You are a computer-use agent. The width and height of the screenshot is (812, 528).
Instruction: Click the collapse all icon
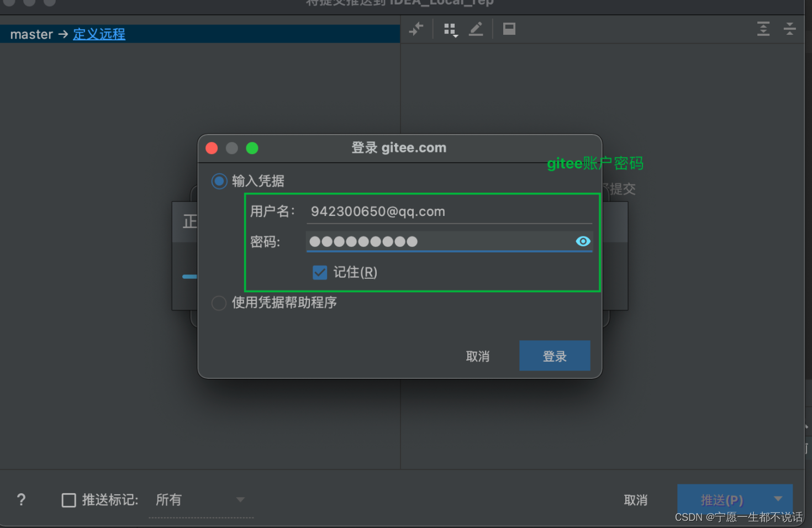tap(790, 29)
